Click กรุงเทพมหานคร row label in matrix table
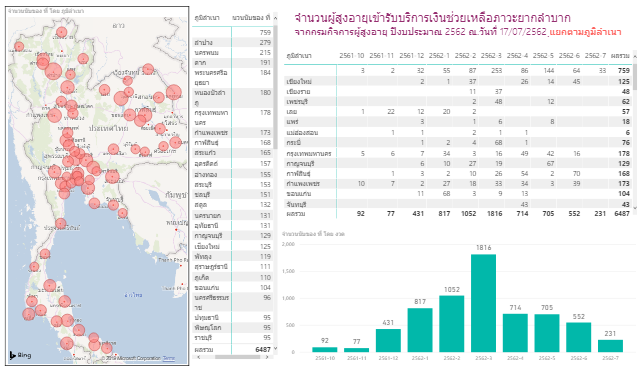This screenshot has height=371, width=643. (309, 154)
